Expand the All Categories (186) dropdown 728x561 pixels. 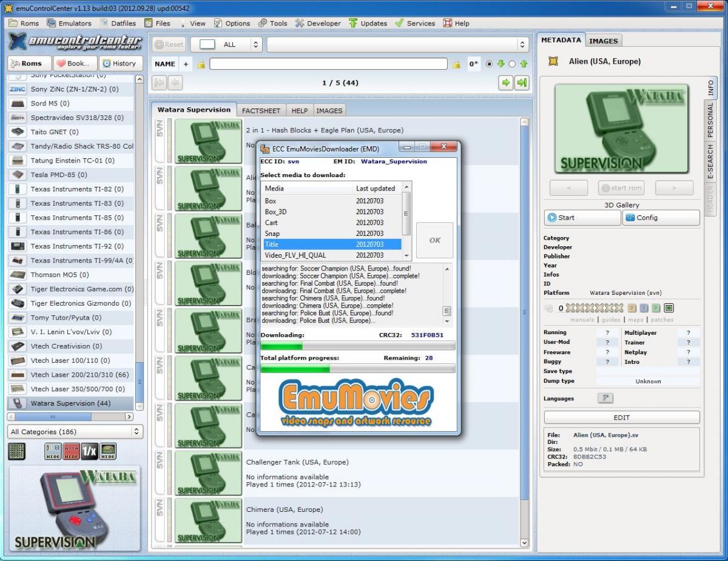[x=75, y=432]
